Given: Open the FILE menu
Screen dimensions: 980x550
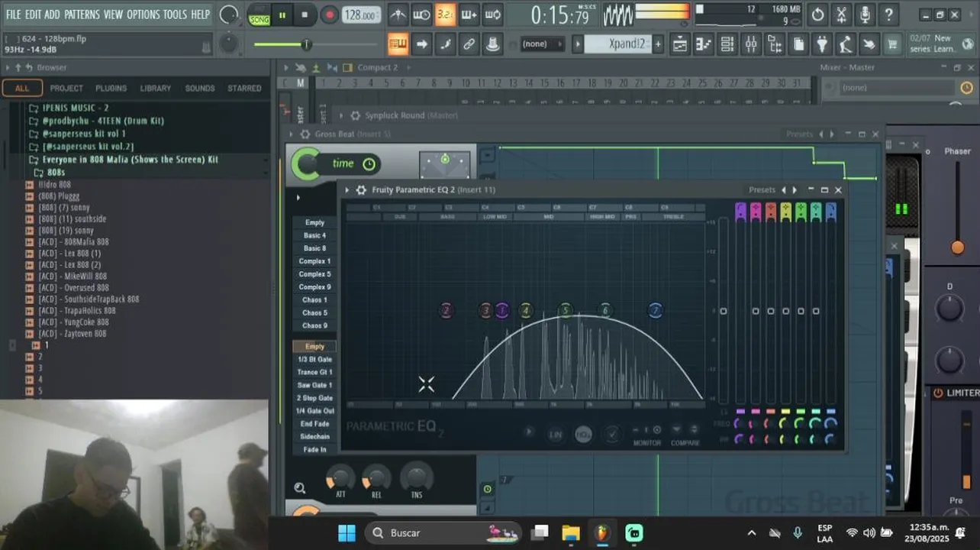Looking at the screenshot, I should coord(13,15).
